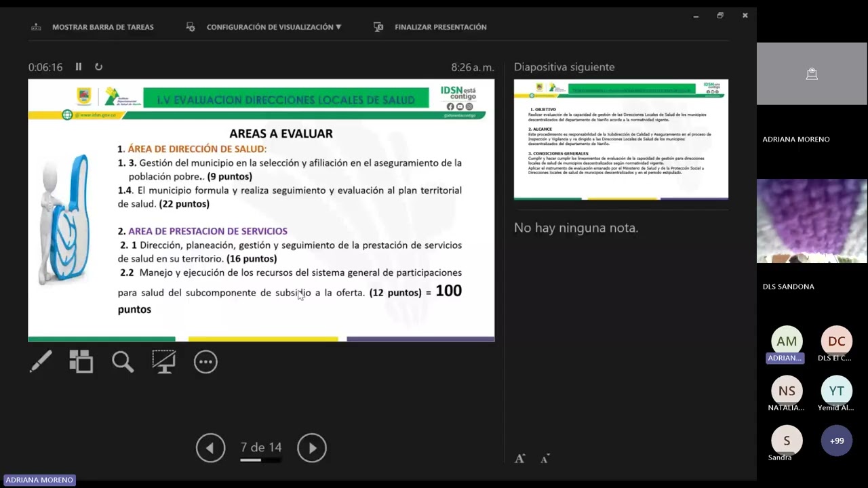Click the end presentation slide icon
This screenshot has width=868, height=488.
point(378,27)
